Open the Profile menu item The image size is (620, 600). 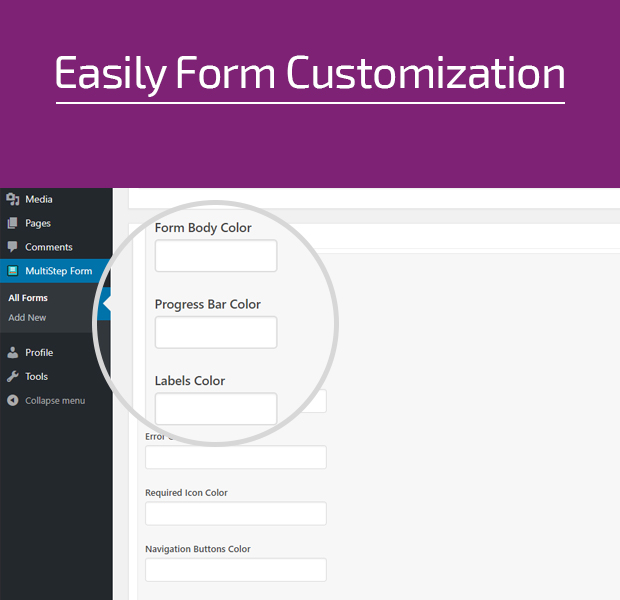pos(39,352)
